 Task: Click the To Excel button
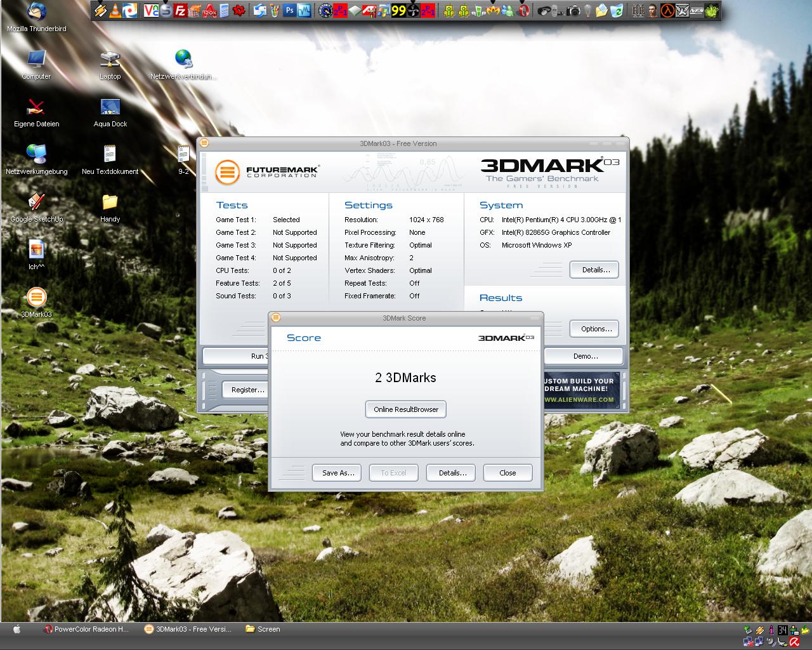point(393,473)
